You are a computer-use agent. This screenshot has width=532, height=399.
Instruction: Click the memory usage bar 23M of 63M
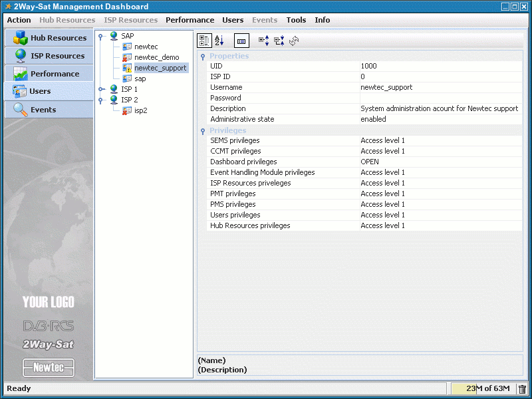(x=483, y=388)
